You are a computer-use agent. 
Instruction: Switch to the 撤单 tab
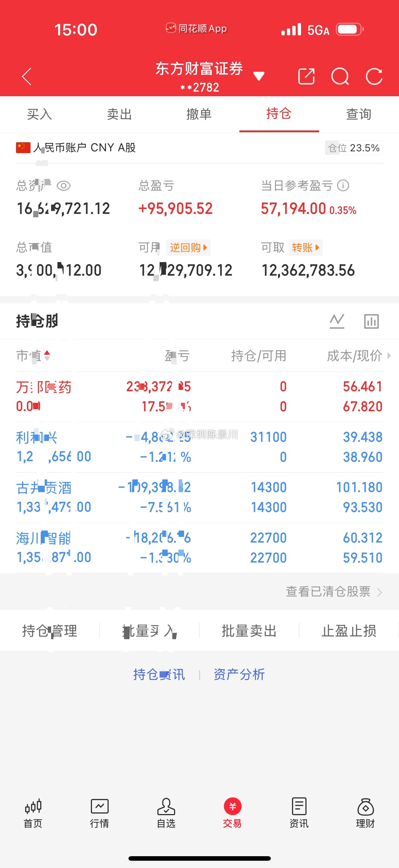(199, 114)
